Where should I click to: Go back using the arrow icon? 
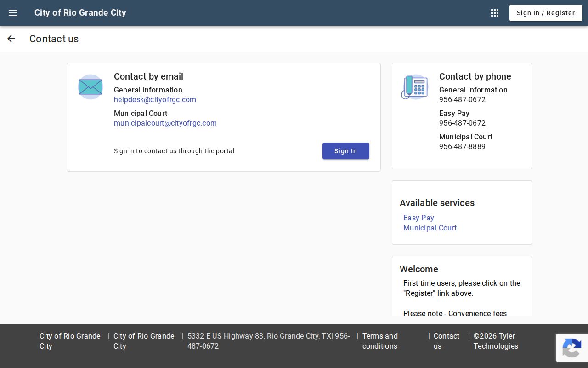11,39
